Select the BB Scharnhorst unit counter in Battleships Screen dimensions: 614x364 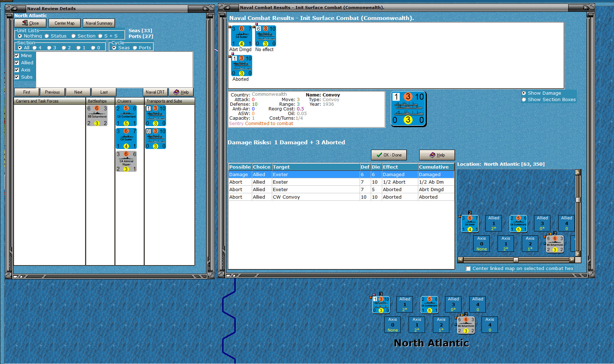97,116
